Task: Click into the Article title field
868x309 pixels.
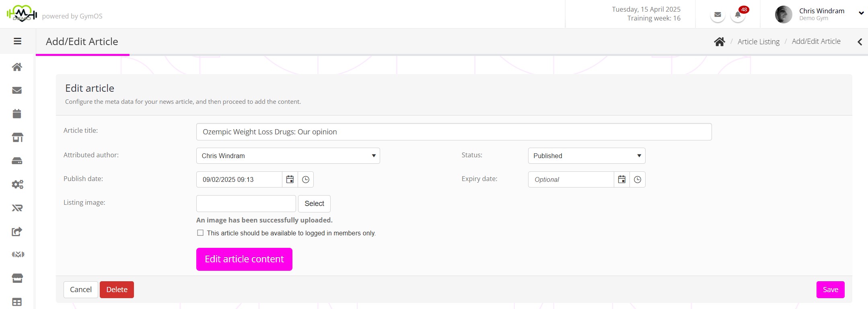Action: tap(453, 132)
